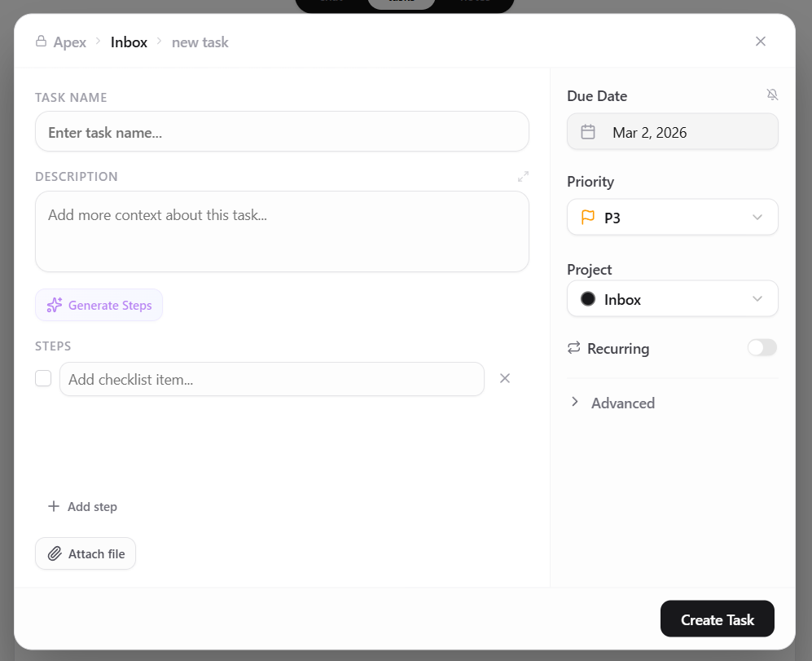Click the Enter task name field
Screen dimensions: 812x661
click(x=282, y=131)
